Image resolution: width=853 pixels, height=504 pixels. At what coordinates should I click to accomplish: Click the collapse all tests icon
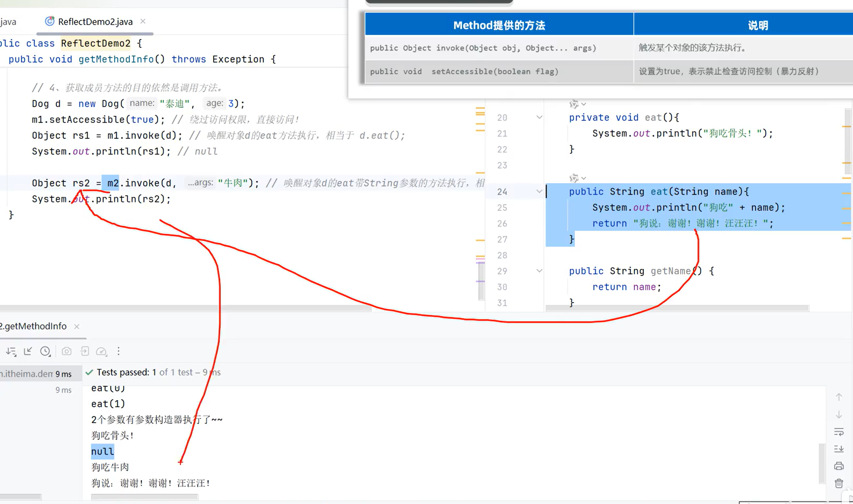(x=28, y=351)
